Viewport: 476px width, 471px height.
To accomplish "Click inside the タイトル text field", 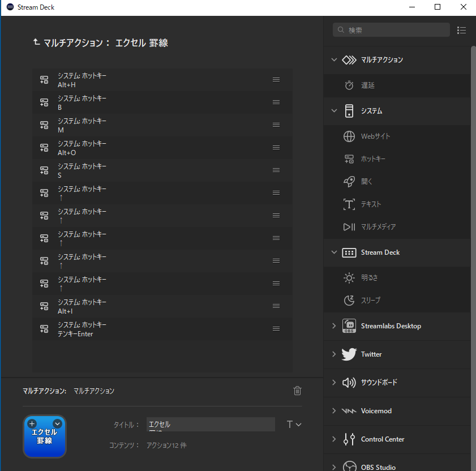I will (x=211, y=423).
